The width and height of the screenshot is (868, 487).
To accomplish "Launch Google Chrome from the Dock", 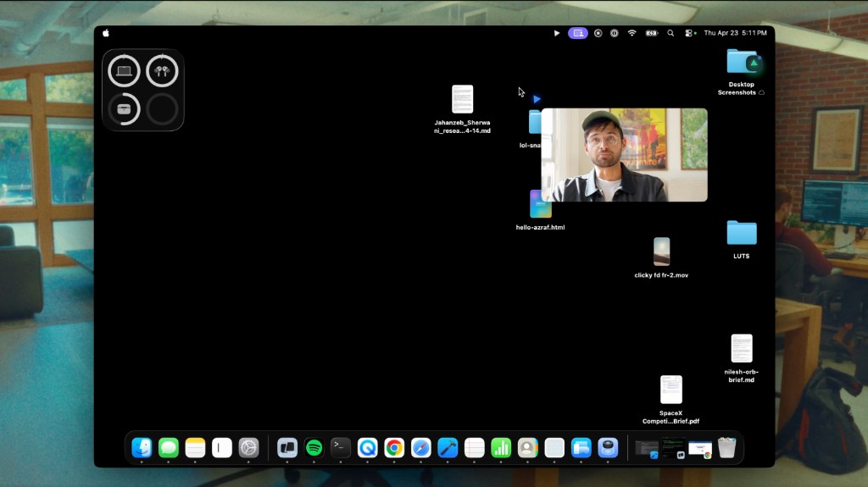I will (x=394, y=448).
